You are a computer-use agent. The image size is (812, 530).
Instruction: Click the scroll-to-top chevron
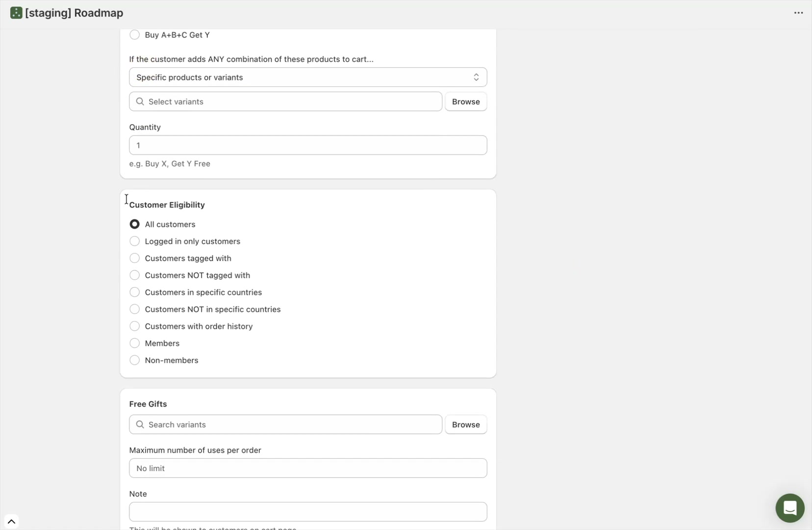pos(12,521)
